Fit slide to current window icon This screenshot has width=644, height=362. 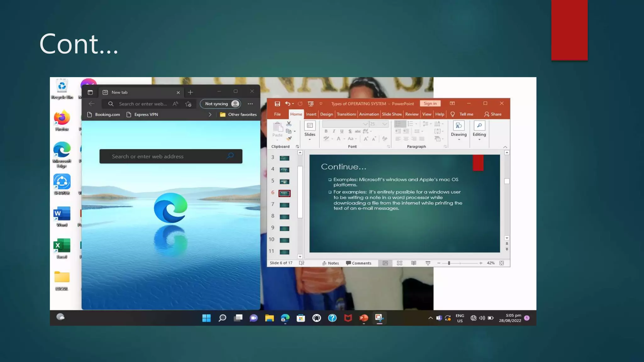(502, 263)
